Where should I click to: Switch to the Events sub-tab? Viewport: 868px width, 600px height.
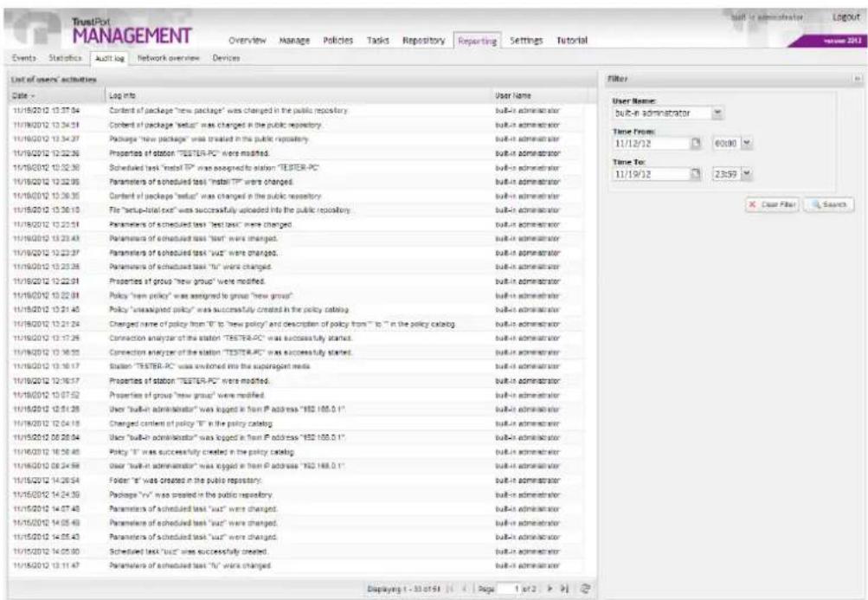(x=24, y=58)
